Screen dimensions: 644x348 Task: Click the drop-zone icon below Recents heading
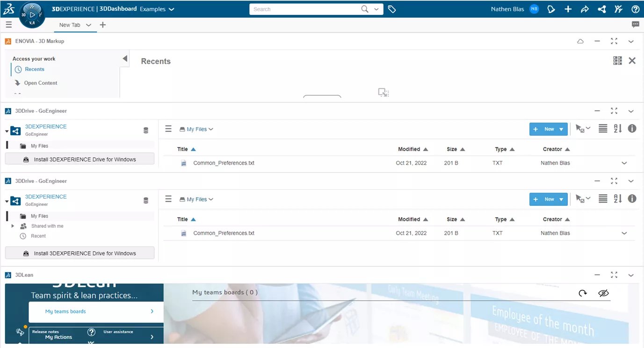click(x=384, y=93)
